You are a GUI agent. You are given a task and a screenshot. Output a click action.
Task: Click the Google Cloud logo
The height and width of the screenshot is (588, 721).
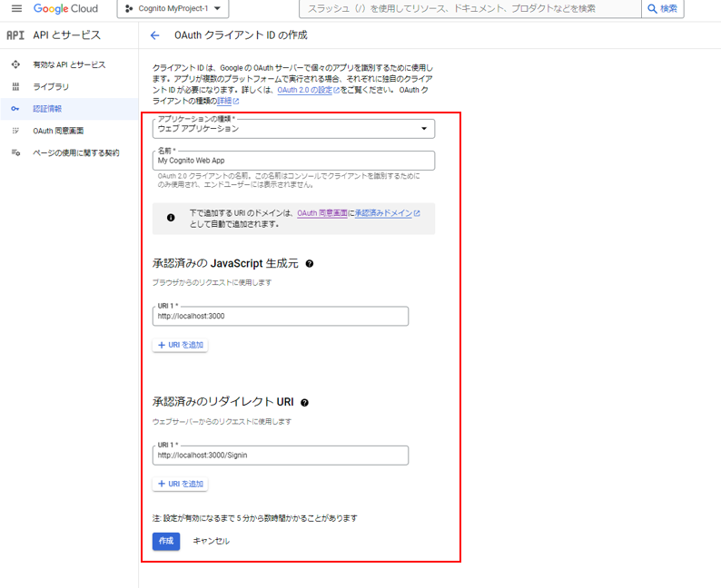point(65,9)
